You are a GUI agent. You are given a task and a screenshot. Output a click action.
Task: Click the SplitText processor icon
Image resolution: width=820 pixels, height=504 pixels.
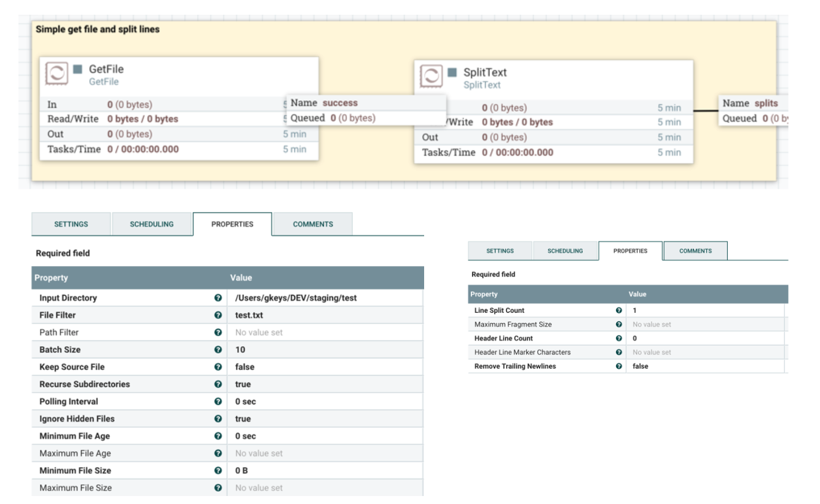(432, 77)
